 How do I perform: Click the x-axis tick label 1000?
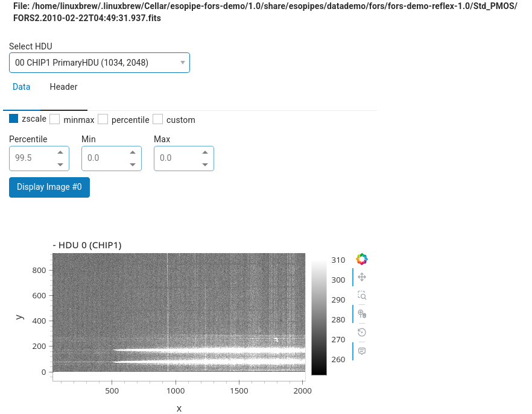click(x=176, y=391)
